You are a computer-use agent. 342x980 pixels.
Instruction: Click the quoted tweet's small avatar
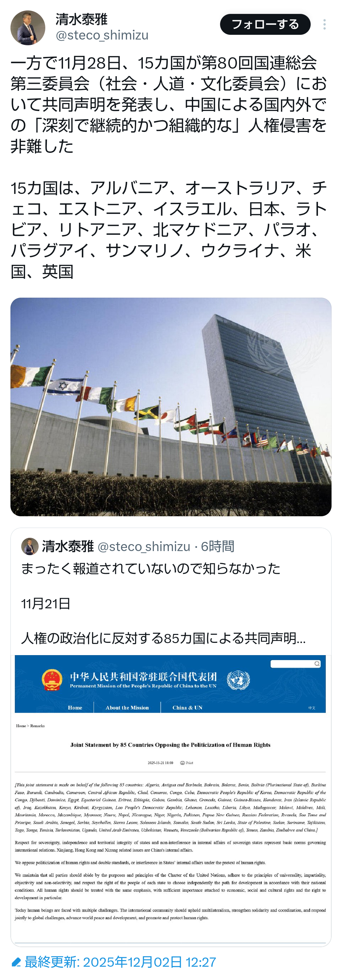click(30, 546)
